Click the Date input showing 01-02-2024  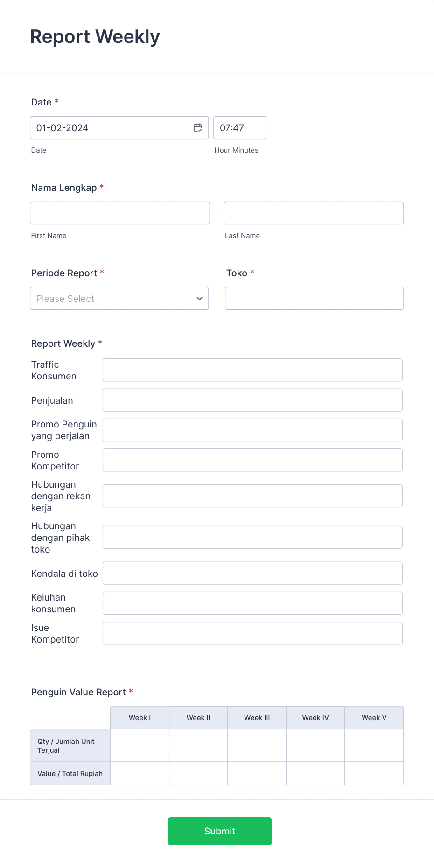point(107,127)
